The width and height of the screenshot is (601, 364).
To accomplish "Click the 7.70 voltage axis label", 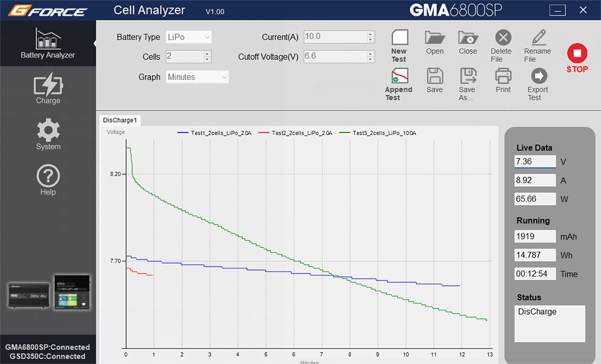I will point(115,261).
